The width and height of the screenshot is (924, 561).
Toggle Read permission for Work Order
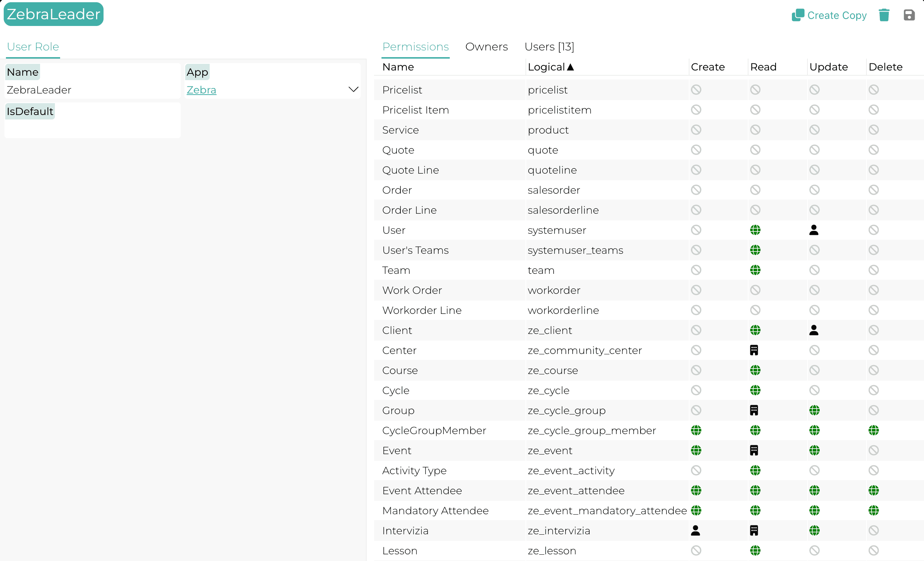(755, 290)
